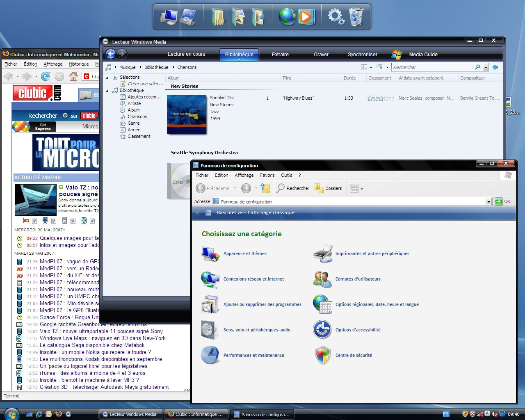Image resolution: width=525 pixels, height=420 pixels.
Task: Open the Recycle Bin in the top dock
Action: [x=356, y=17]
